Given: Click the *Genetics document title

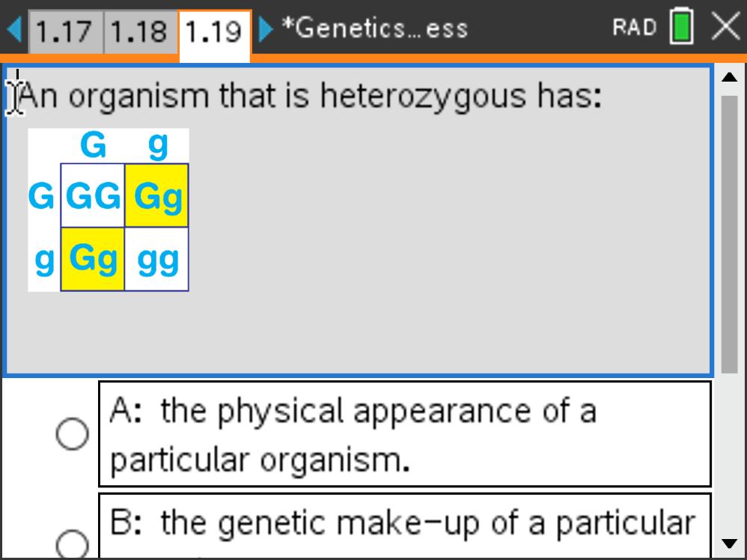Looking at the screenshot, I should [x=374, y=28].
